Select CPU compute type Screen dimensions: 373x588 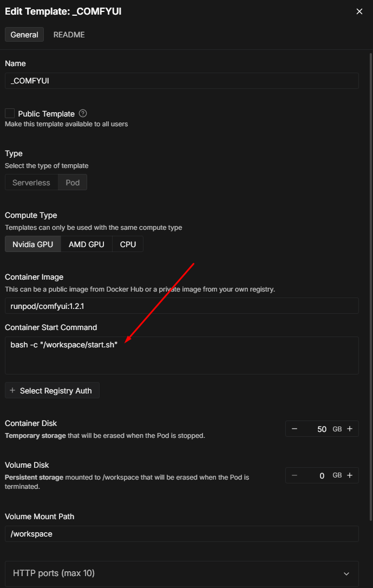click(x=127, y=244)
